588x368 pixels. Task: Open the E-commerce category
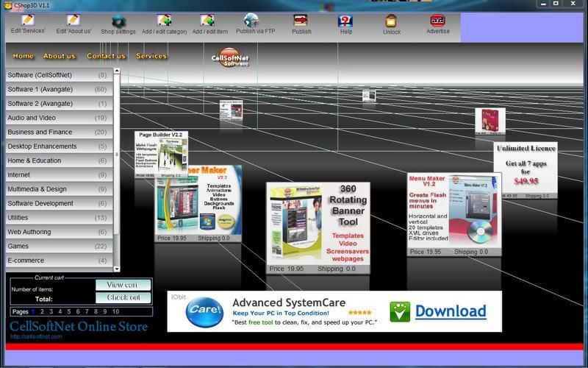60,261
